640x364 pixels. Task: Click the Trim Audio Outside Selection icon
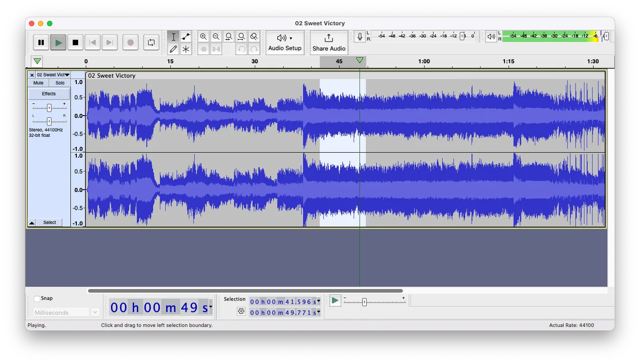(x=204, y=50)
